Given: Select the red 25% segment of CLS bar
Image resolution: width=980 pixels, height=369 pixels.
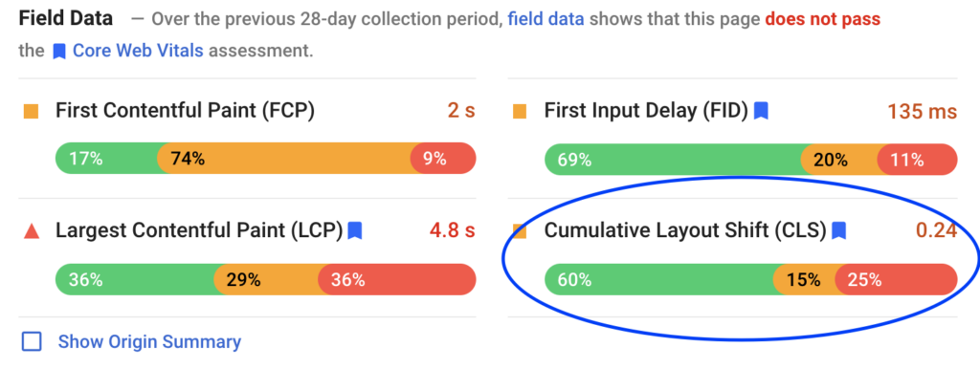Looking at the screenshot, I should (896, 279).
